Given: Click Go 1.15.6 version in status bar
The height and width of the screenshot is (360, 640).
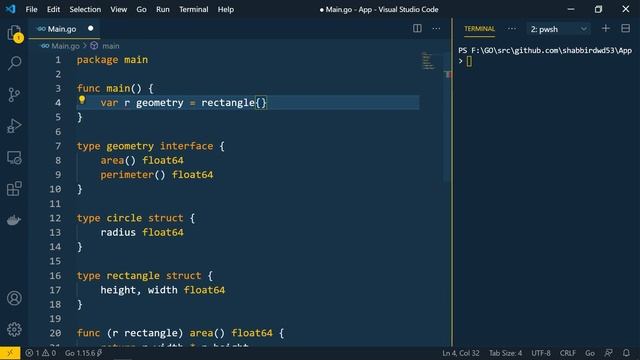Looking at the screenshot, I should pyautogui.click(x=84, y=353).
